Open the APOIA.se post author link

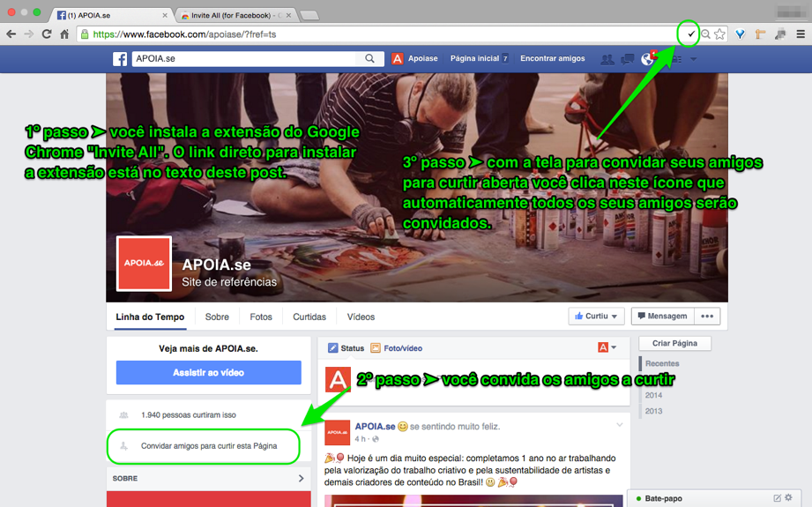pos(375,427)
